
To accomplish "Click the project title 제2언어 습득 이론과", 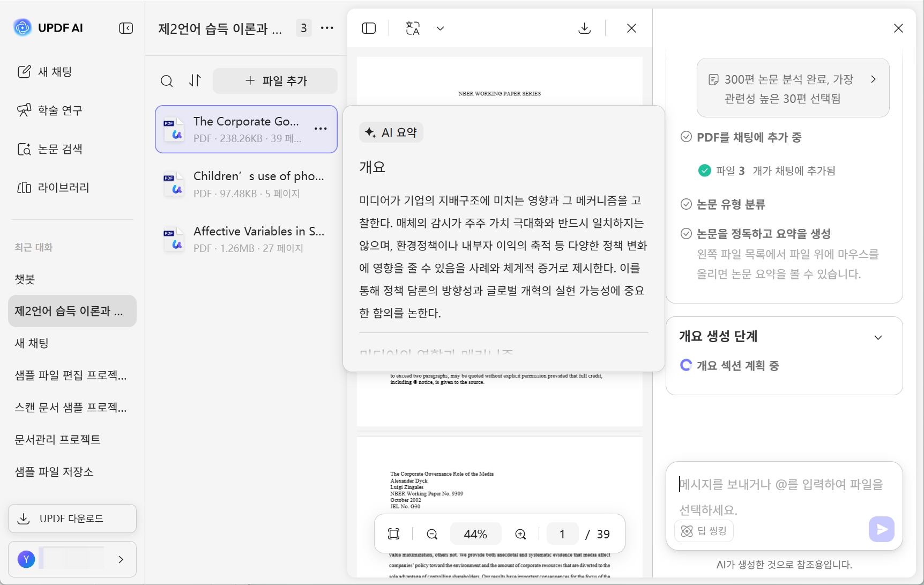I will [220, 28].
